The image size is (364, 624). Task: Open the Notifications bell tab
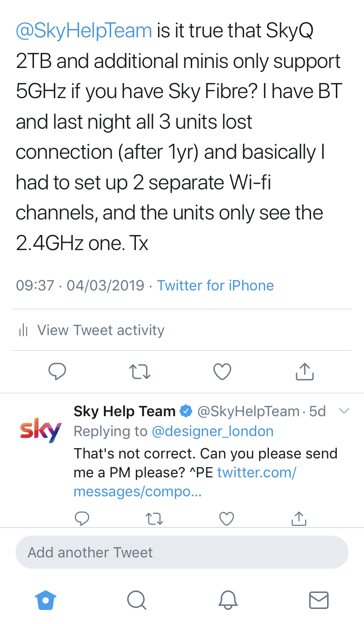(x=228, y=600)
